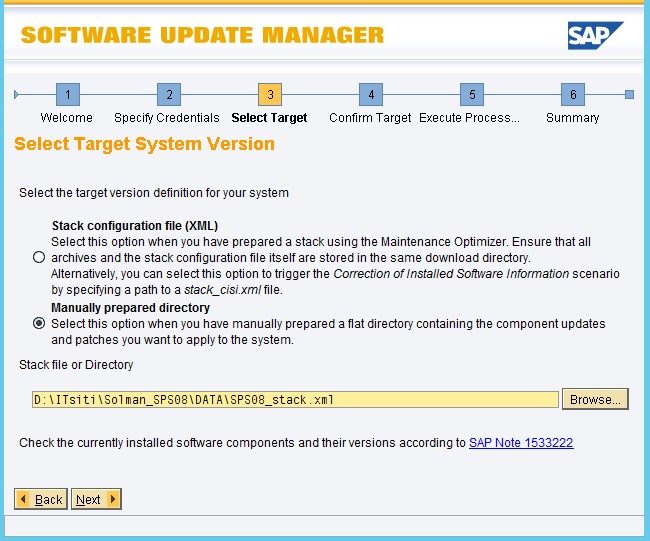
Task: Click roadmap step 5 box
Action: point(472,95)
